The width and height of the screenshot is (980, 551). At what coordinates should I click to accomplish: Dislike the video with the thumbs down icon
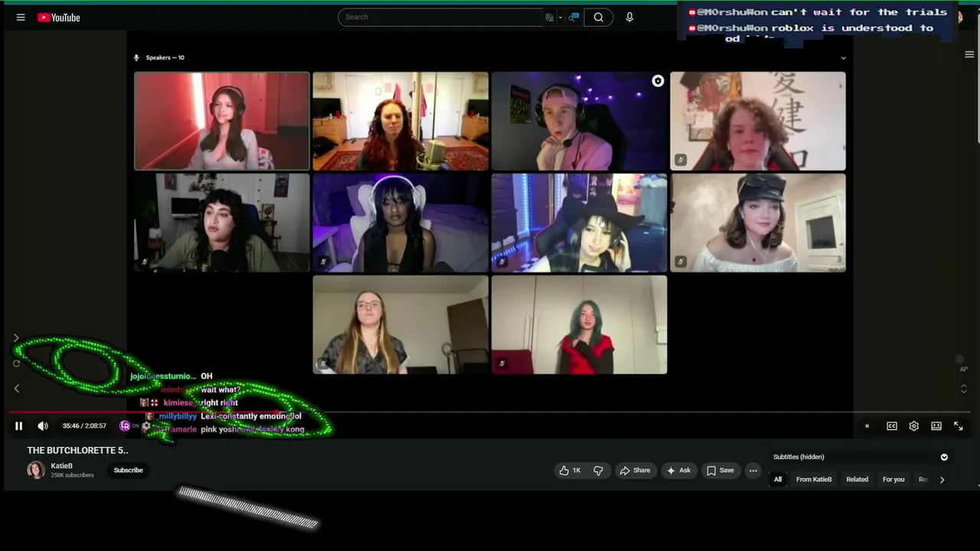(599, 471)
